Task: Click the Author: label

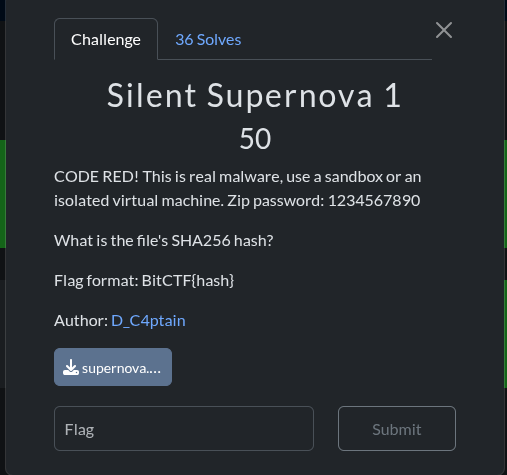Action: [x=81, y=321]
